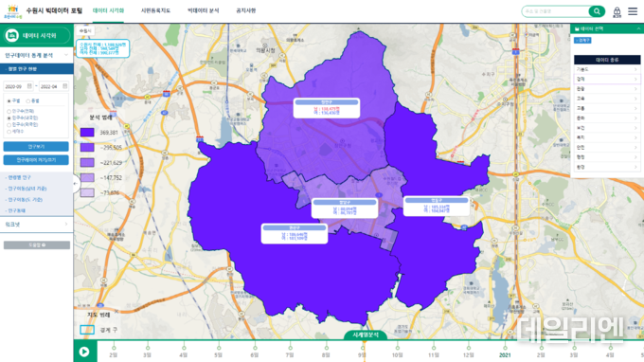Open the 공지사항 top menu
The image size is (644, 362).
tap(245, 10)
